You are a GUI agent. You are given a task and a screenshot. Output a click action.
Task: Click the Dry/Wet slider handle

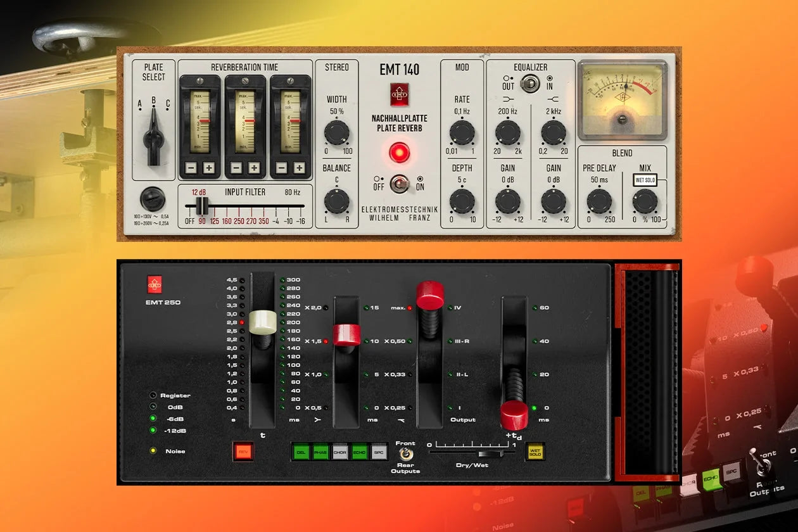[x=490, y=453]
